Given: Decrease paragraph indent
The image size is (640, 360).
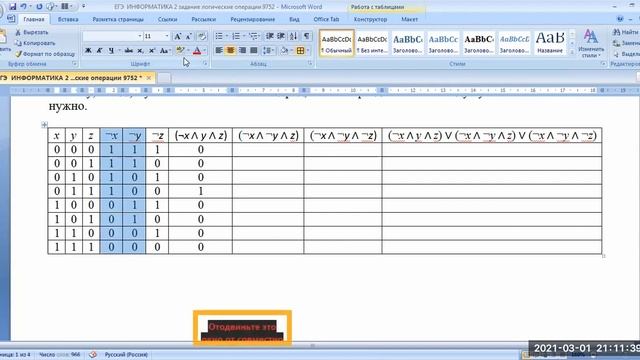Looking at the screenshot, I should (x=269, y=36).
